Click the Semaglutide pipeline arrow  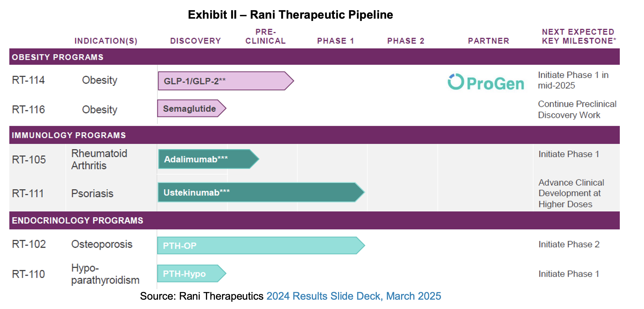click(191, 109)
